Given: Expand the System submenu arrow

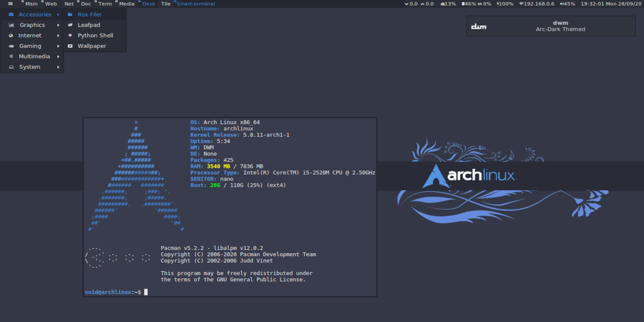Looking at the screenshot, I should click(x=58, y=66).
